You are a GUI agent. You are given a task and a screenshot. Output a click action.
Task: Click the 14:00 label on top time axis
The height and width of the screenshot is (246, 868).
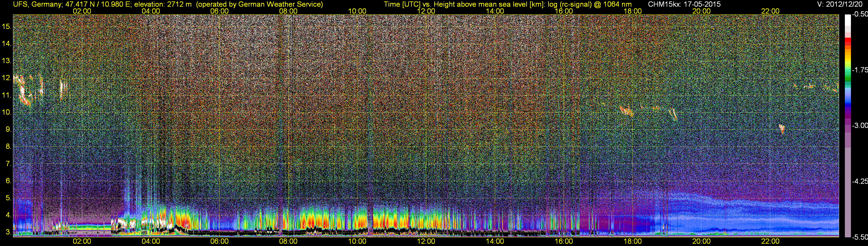click(x=495, y=11)
